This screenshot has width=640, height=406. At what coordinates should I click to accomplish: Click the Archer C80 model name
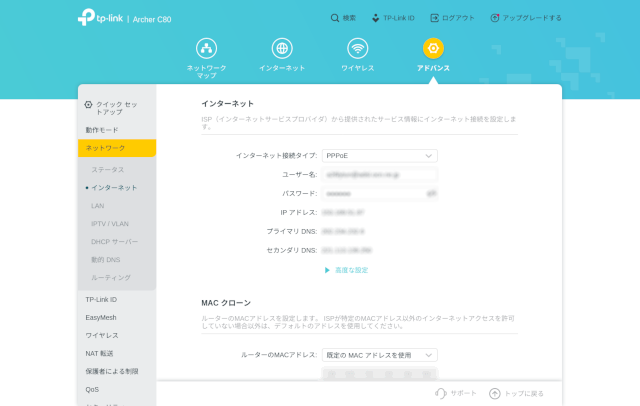[x=152, y=19]
